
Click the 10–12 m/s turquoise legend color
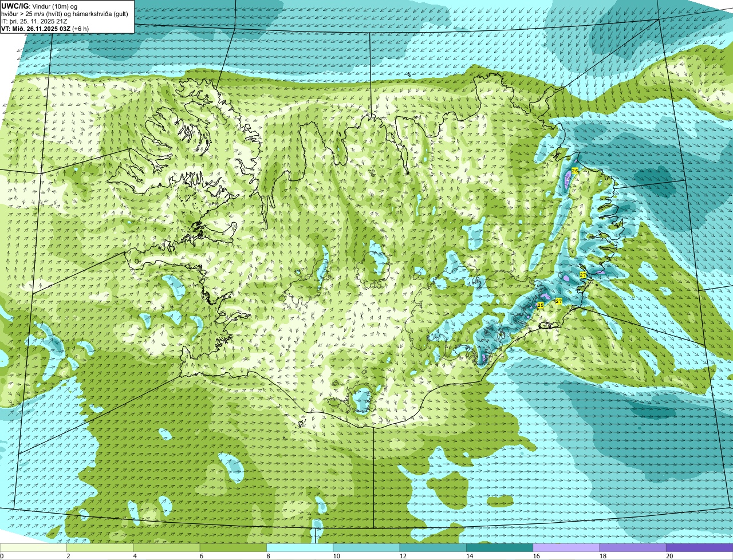coord(366,547)
